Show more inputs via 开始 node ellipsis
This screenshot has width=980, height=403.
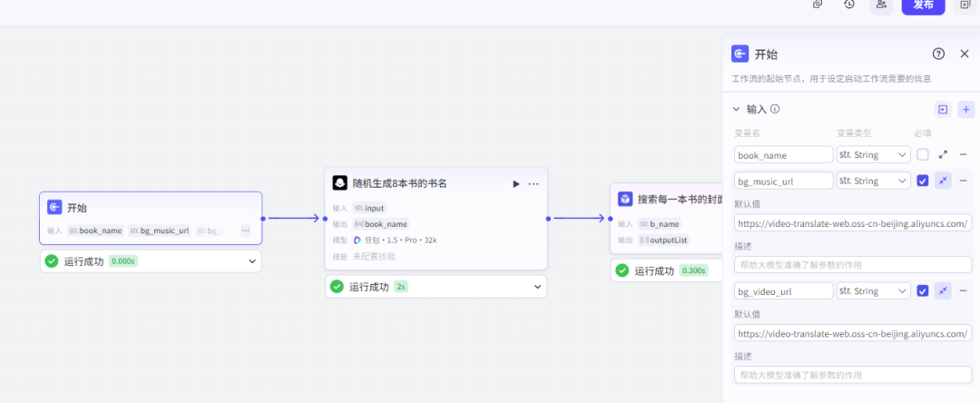click(246, 231)
